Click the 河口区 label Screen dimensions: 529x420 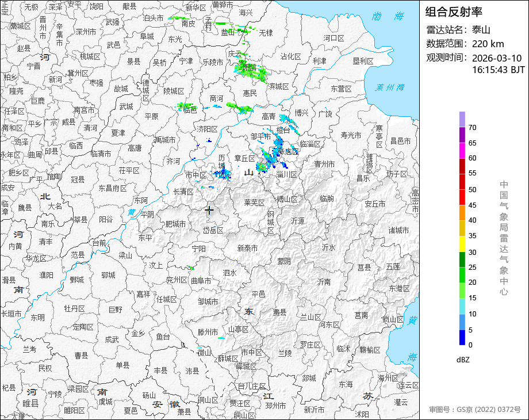click(x=333, y=38)
